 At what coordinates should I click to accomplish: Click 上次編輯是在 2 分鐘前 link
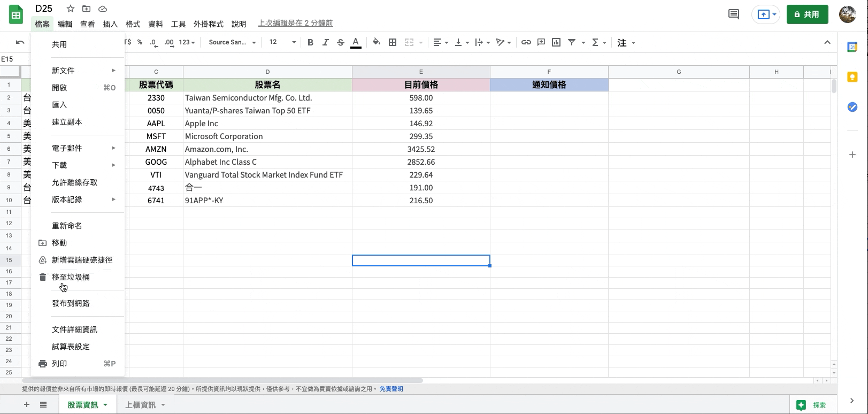[295, 23]
